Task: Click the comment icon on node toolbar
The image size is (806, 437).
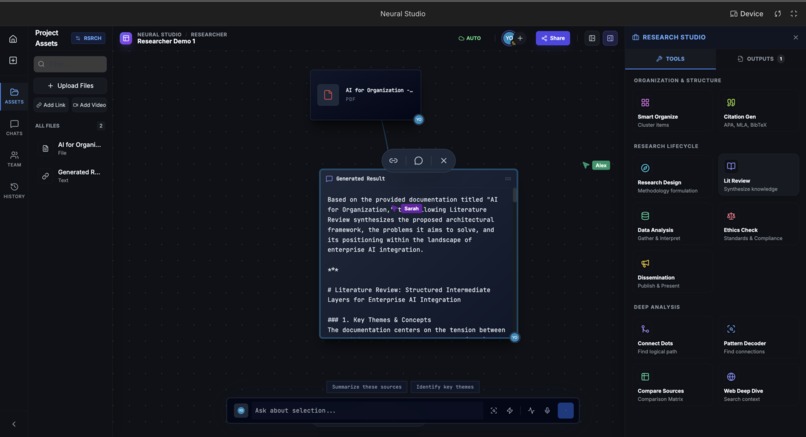Action: point(418,160)
